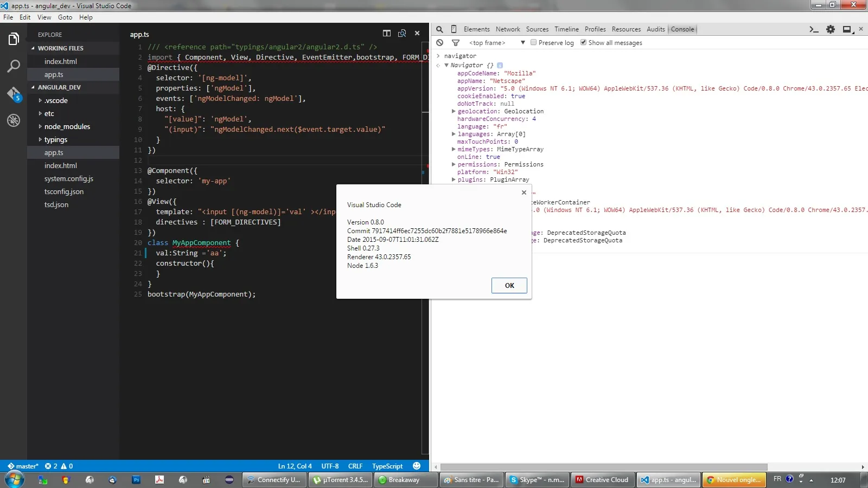Uncheck Show all messages checkbox
This screenshot has width=868, height=488.
tap(584, 42)
